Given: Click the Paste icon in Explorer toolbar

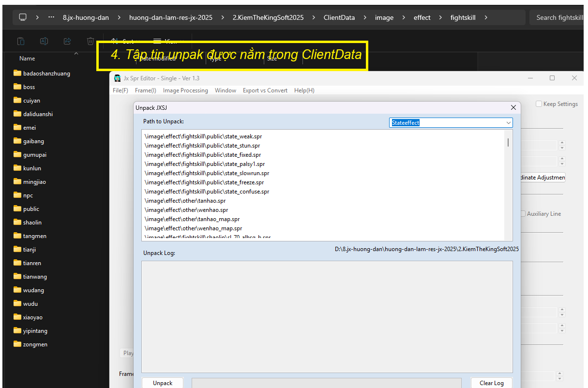Looking at the screenshot, I should [x=21, y=41].
